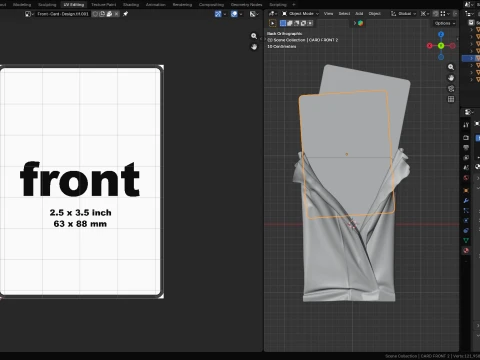Choose subtract selection mode icon

[296, 23]
